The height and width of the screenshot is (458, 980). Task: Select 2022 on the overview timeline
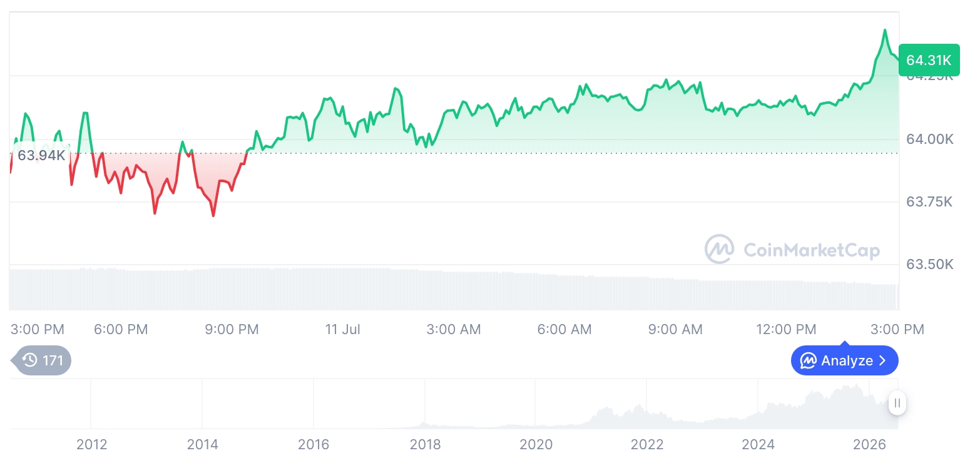pos(647,444)
